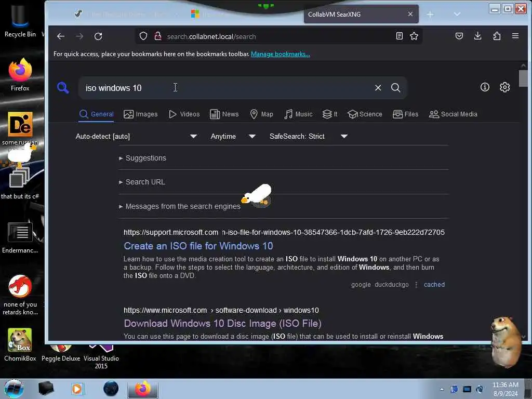Image resolution: width=532 pixels, height=399 pixels.
Task: Click the Manage bookmarks link
Action: click(x=280, y=54)
